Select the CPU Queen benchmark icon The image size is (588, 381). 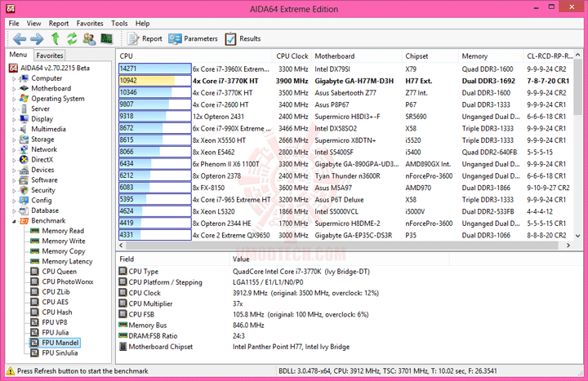coord(34,271)
